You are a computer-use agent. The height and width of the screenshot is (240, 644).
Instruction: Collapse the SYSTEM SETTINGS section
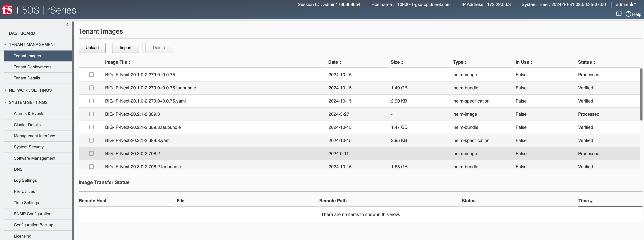5,102
